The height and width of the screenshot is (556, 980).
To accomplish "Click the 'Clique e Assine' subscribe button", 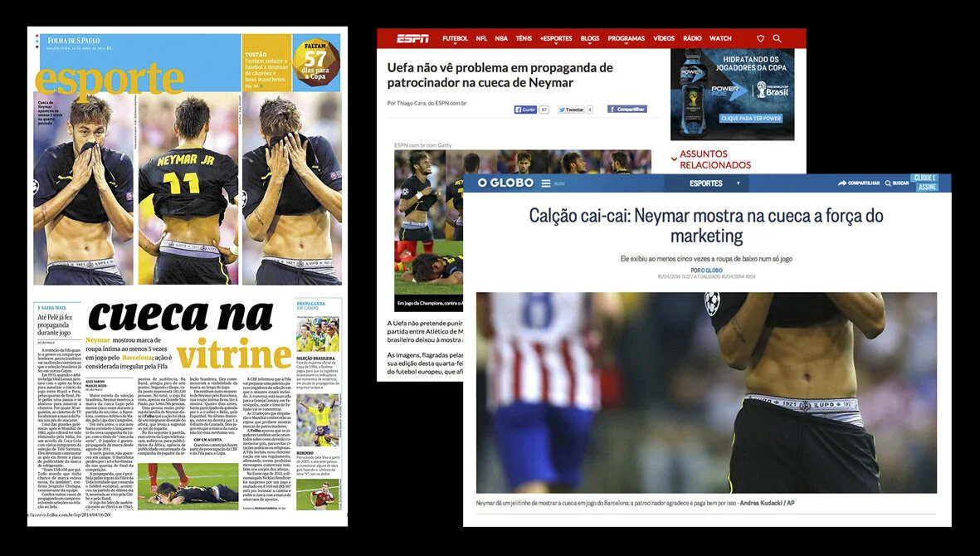I will click(925, 183).
